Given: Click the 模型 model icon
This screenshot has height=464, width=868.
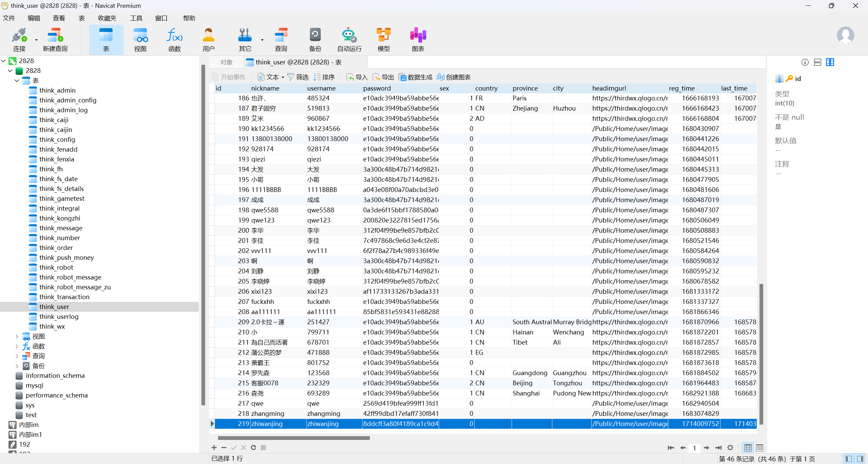Looking at the screenshot, I should 383,40.
